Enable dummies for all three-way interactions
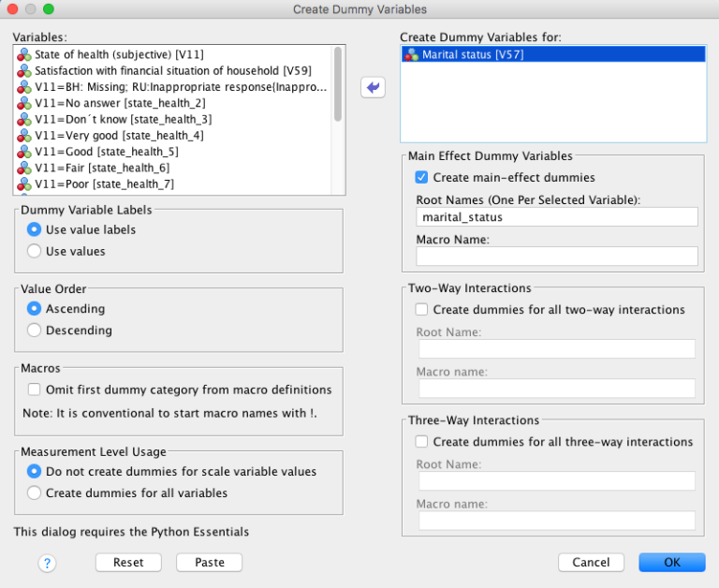The width and height of the screenshot is (719, 588). [x=422, y=441]
